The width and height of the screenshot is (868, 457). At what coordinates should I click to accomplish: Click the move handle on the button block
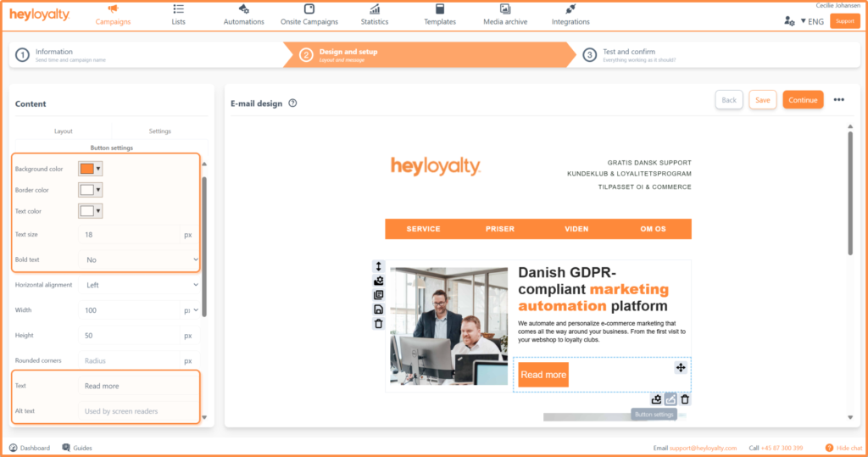pyautogui.click(x=680, y=367)
